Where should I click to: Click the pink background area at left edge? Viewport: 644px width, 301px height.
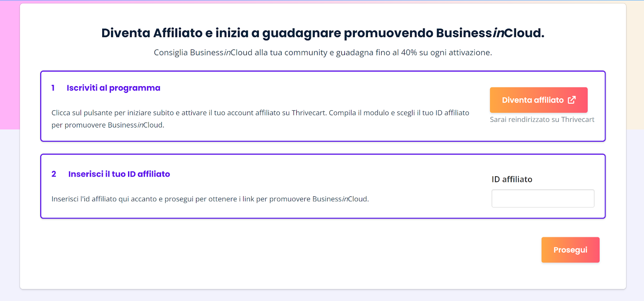pyautogui.click(x=9, y=64)
